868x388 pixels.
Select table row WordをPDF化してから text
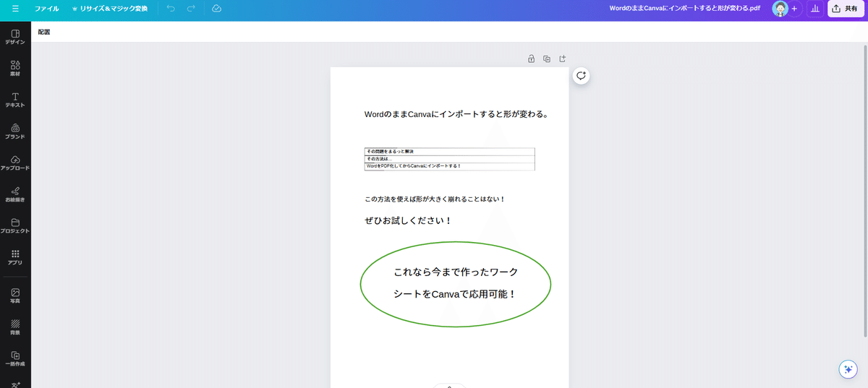pos(449,166)
